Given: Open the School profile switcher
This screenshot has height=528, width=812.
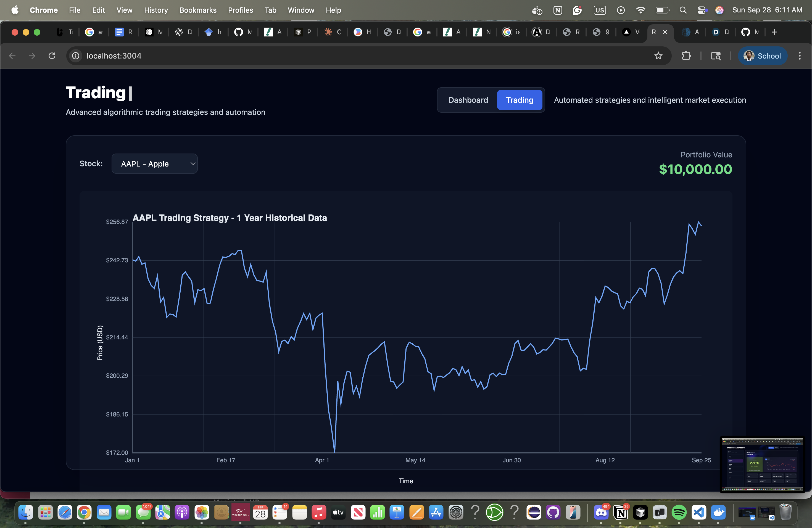Looking at the screenshot, I should tap(763, 56).
